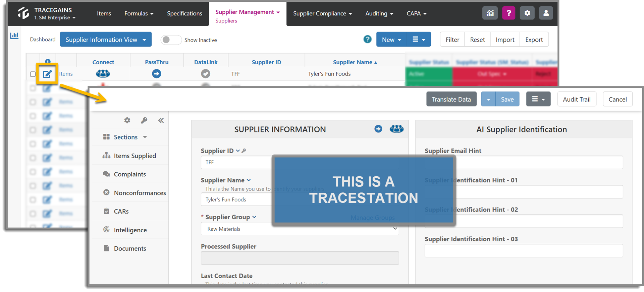The width and height of the screenshot is (644, 292).
Task: Open settings gear in top navigation bar
Action: pyautogui.click(x=527, y=13)
